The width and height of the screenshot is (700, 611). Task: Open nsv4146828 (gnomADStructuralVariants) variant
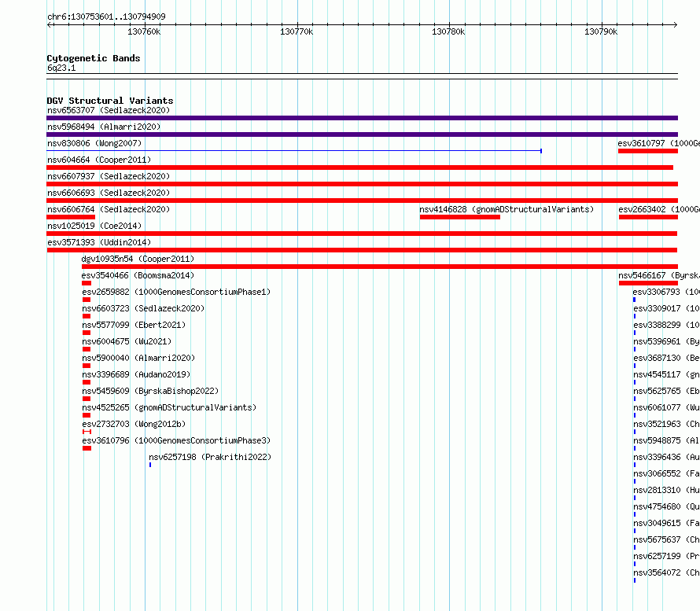(507, 209)
